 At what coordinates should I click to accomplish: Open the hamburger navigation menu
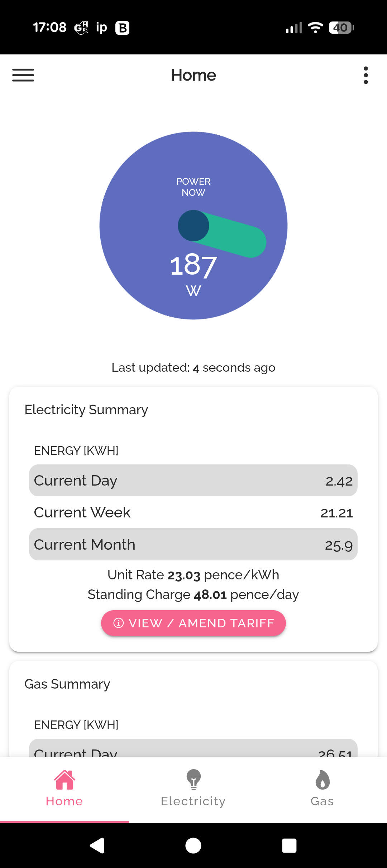[x=23, y=75]
